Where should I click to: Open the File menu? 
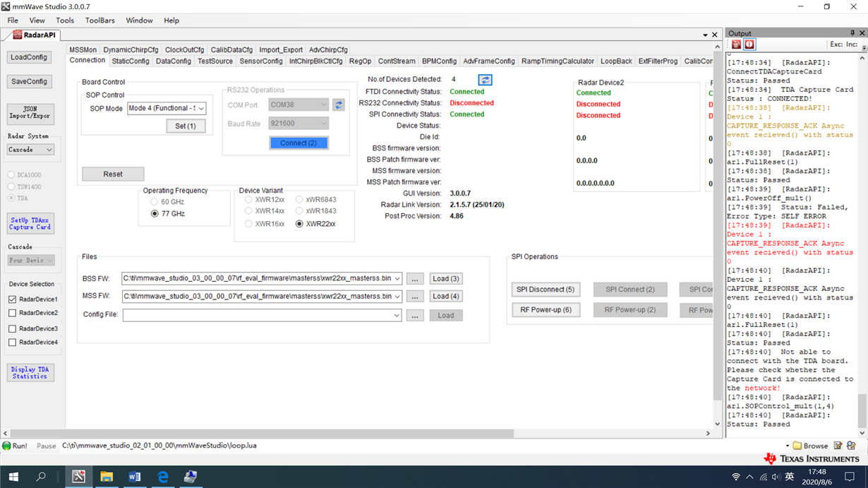pyautogui.click(x=13, y=20)
